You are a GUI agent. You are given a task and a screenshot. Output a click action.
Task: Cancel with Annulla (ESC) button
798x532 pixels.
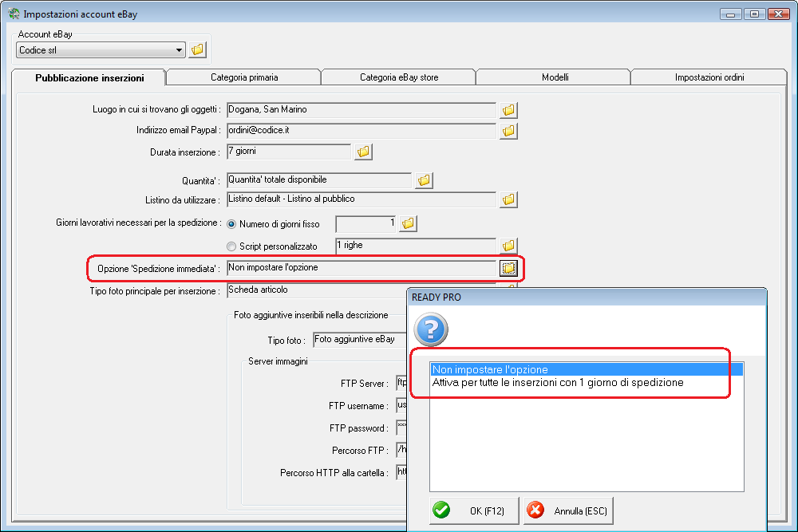[x=568, y=510]
